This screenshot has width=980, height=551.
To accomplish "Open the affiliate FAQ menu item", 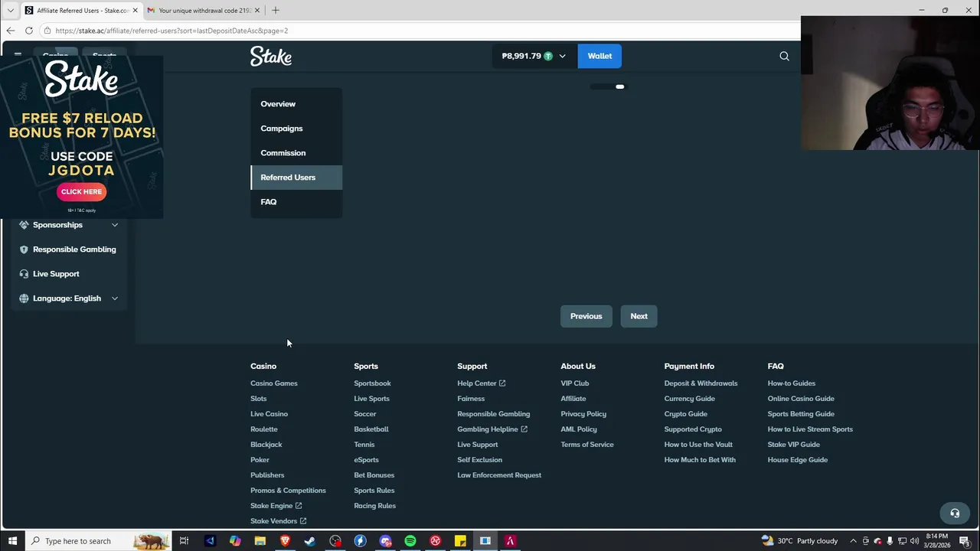I will point(296,202).
